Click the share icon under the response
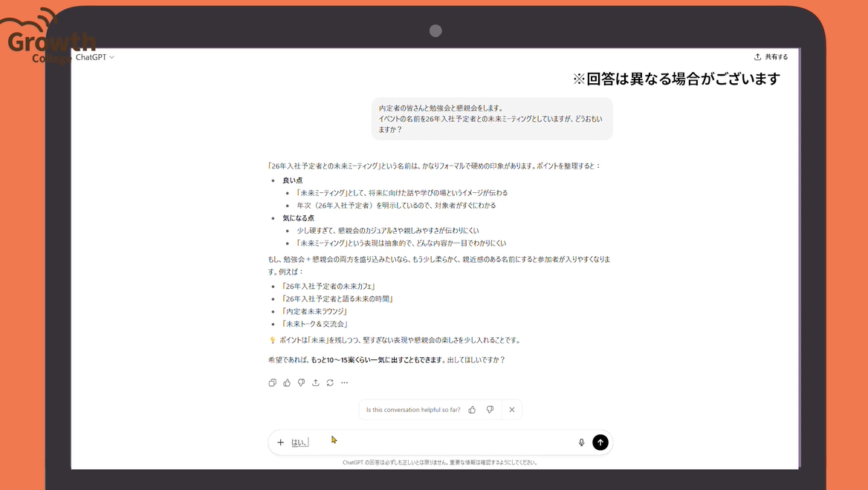The height and width of the screenshot is (490, 868). [316, 383]
